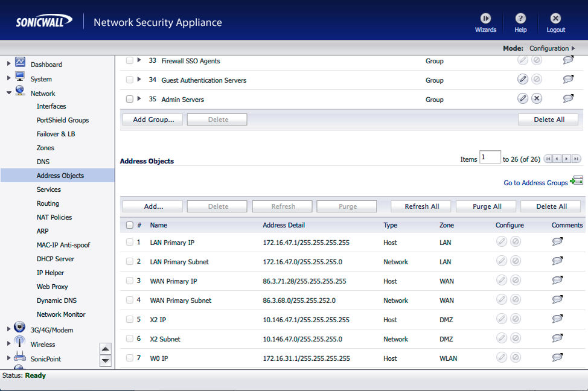Go to last page of Address Objects
Screen dimensions: 588x391
pos(576,159)
